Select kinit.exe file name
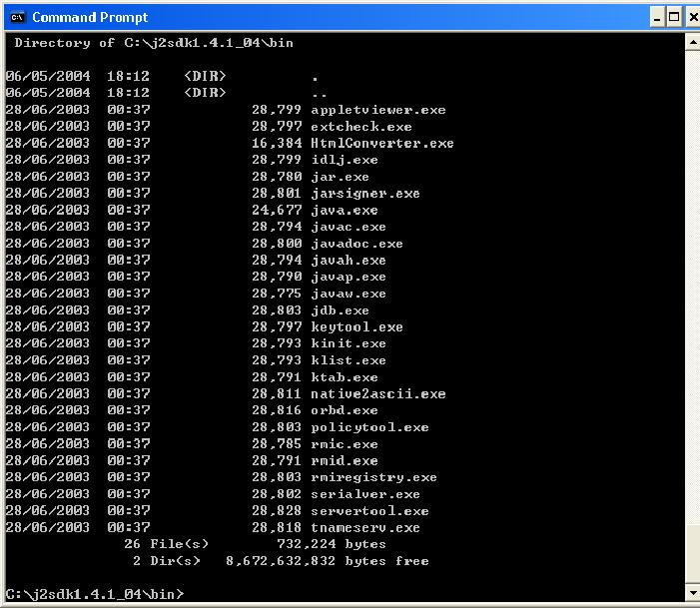700x608 pixels. point(349,343)
